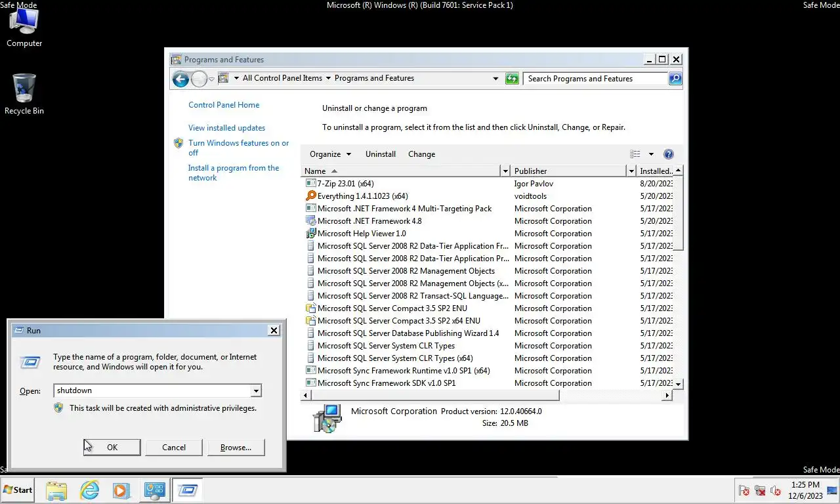Select Microsoft .NET Framework 4 Multi-Targeting Pack

coord(404,209)
